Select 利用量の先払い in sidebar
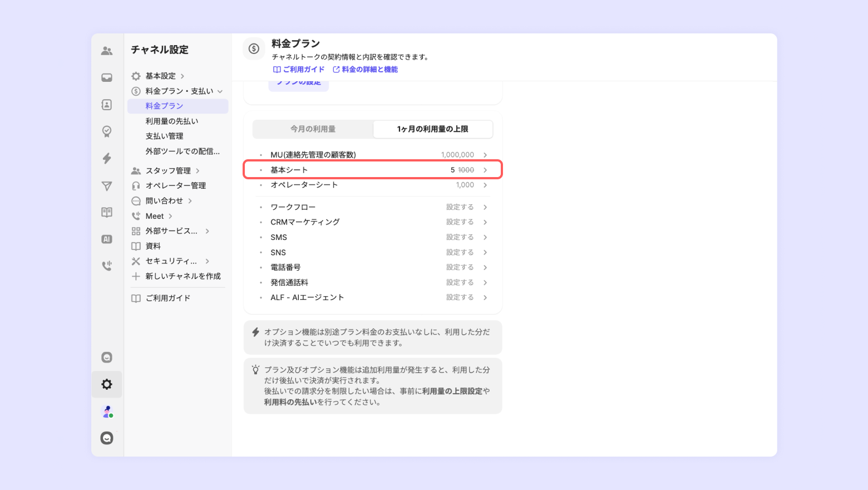This screenshot has width=868, height=490. click(172, 121)
